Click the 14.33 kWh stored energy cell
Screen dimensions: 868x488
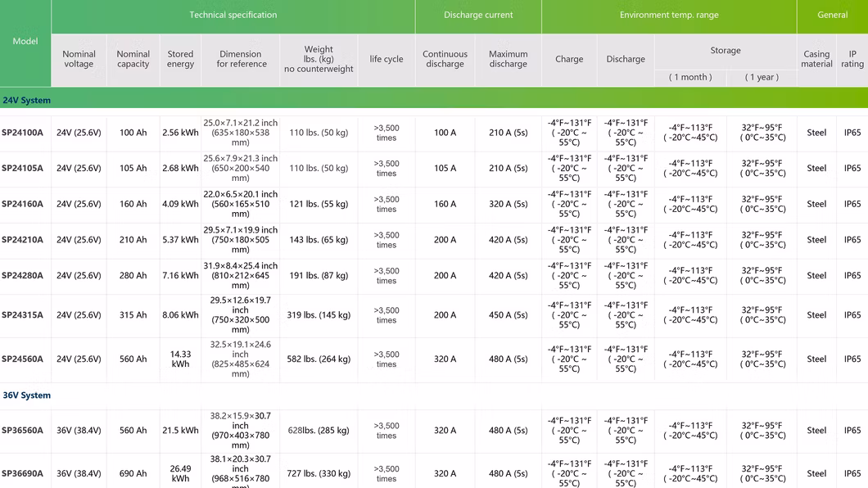click(180, 359)
